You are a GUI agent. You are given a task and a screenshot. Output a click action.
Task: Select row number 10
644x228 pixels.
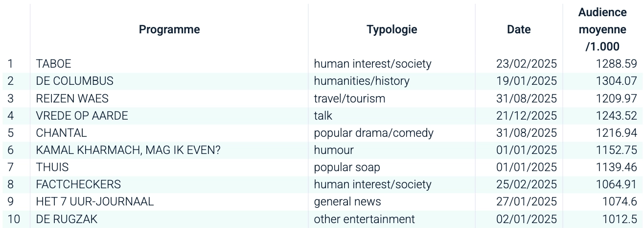14,219
